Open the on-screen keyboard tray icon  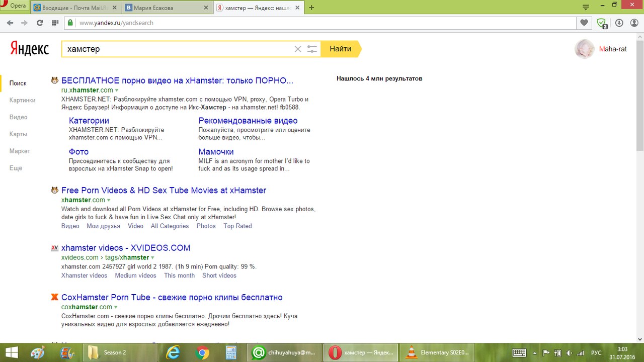[x=519, y=352]
